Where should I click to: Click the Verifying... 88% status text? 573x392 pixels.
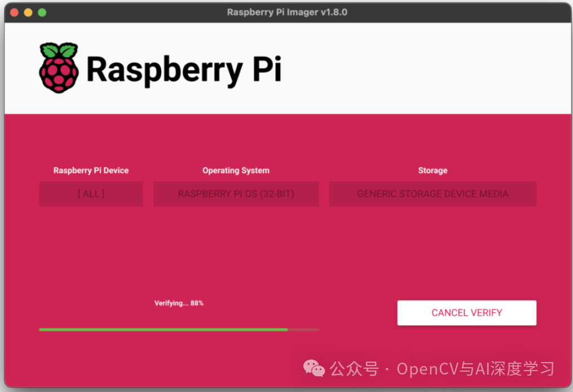click(x=179, y=303)
